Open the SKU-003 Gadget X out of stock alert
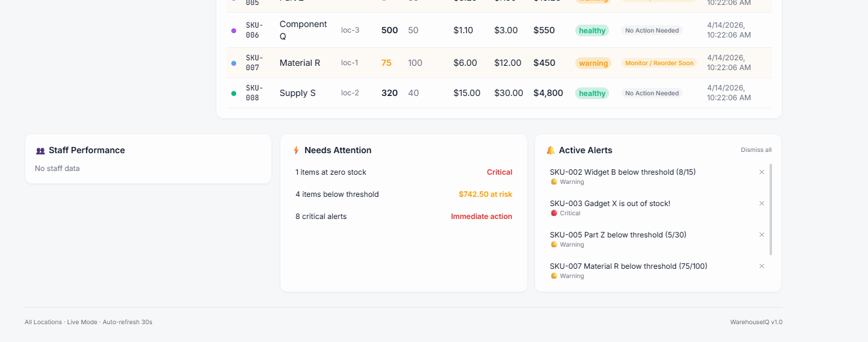The width and height of the screenshot is (868, 342). [x=610, y=204]
